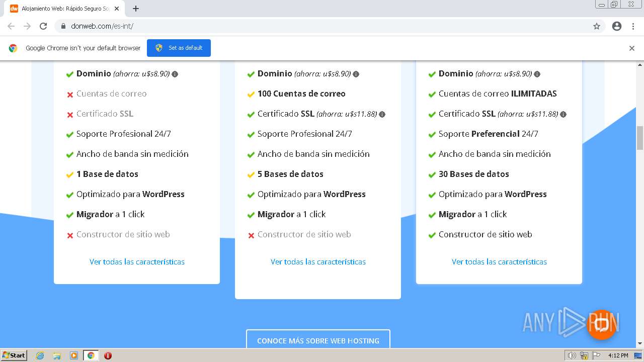Click info icon beside third plan's Certificado SSL

tap(563, 114)
